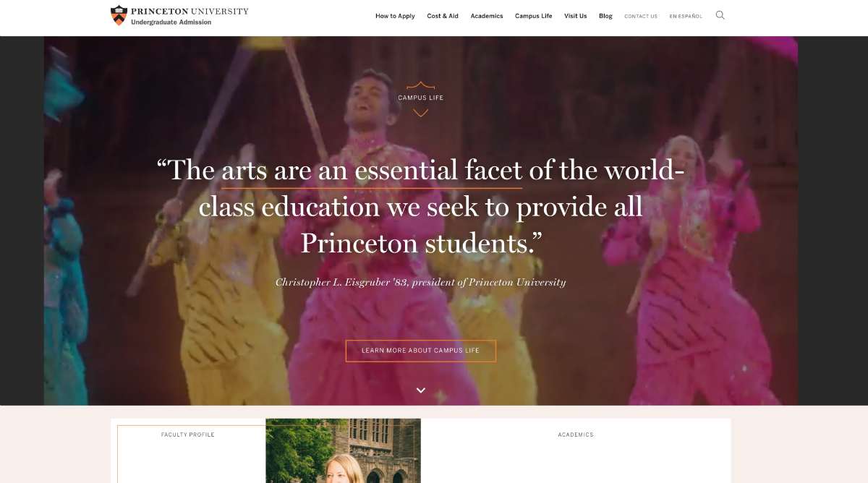Click the Campus Life label in hero
The width and height of the screenshot is (868, 483).
(x=420, y=98)
